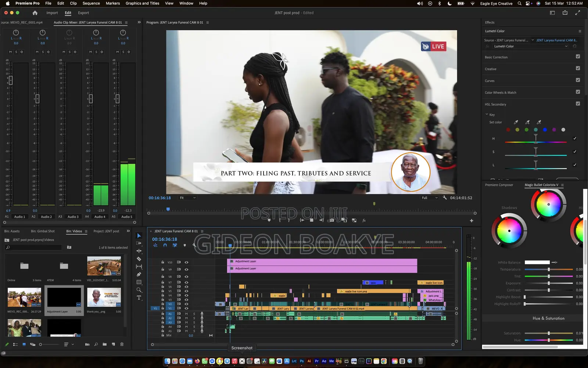Solo audio track A2 in timeline

[194, 318]
